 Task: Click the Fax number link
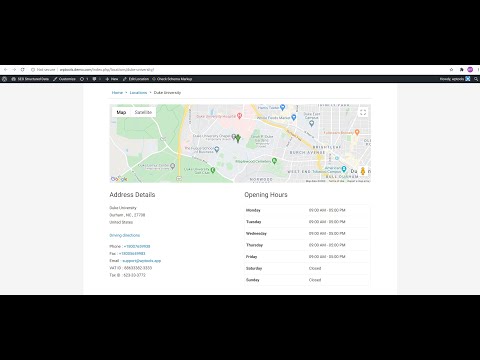coord(132,254)
